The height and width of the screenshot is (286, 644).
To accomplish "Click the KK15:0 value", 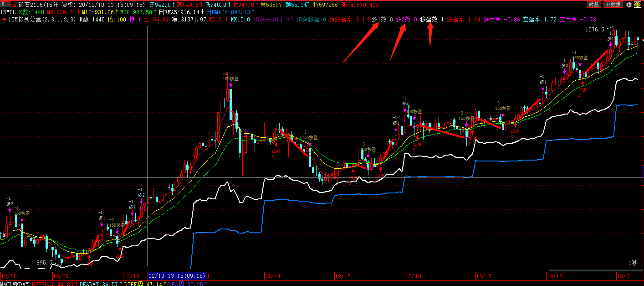I will click(x=240, y=20).
